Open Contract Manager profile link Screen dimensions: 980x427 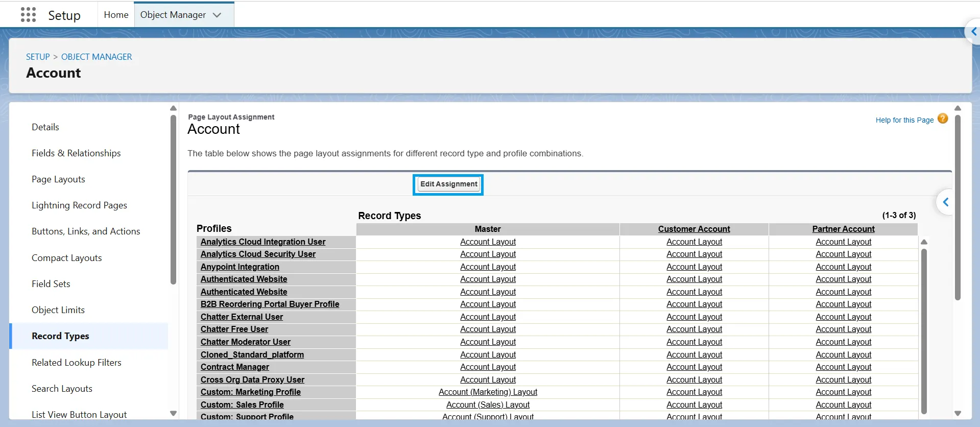coord(235,367)
